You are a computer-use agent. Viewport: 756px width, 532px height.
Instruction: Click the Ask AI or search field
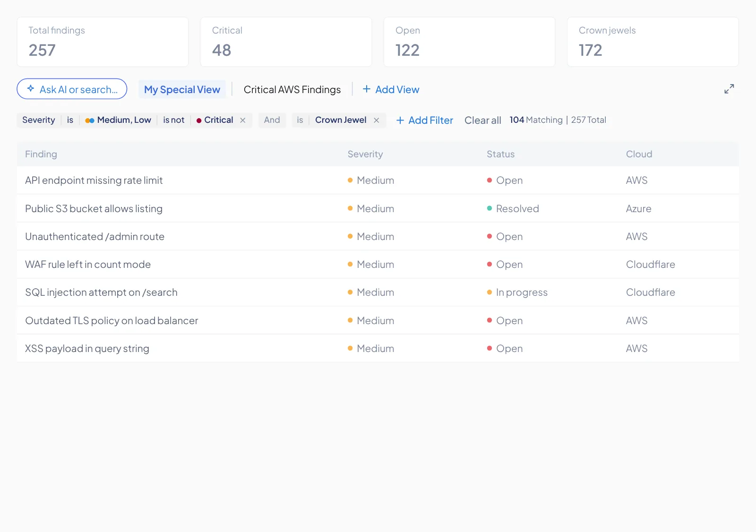72,89
